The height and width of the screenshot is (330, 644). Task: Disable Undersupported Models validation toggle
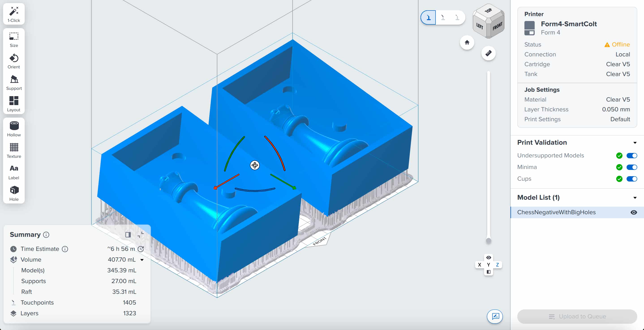(631, 156)
